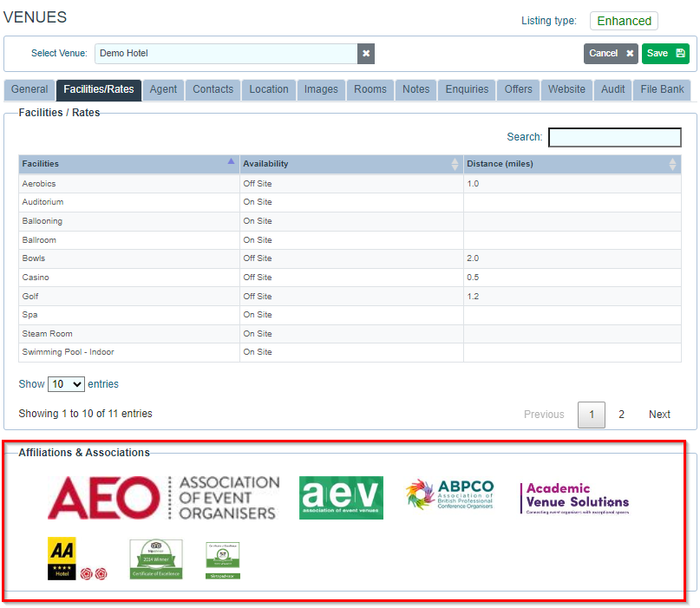The width and height of the screenshot is (700, 608).
Task: Select page 1 in pagination
Action: pyautogui.click(x=591, y=415)
